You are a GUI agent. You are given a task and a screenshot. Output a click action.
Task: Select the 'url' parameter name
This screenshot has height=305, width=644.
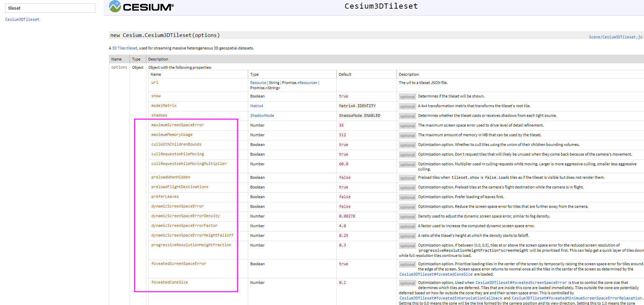click(155, 82)
